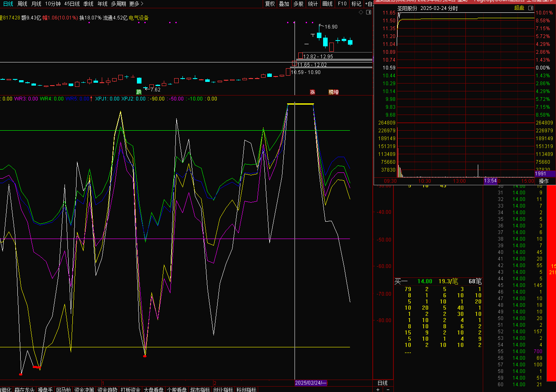Click the 7.62 low price label

point(155,90)
